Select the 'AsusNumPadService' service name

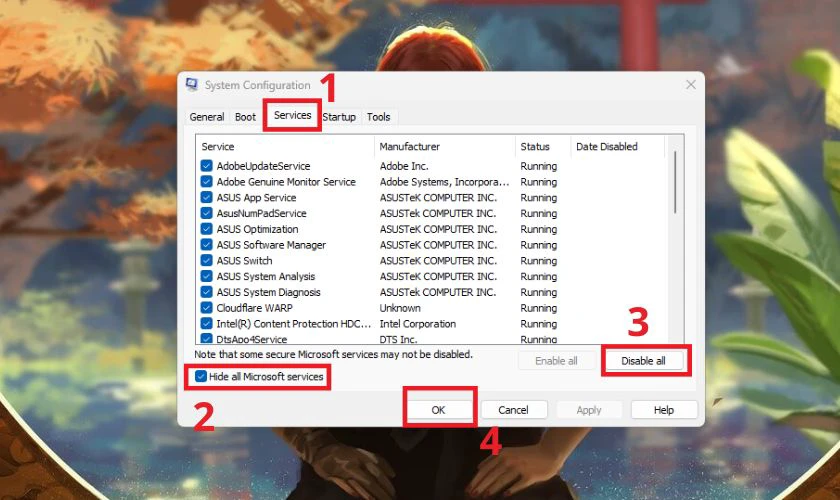click(x=261, y=213)
